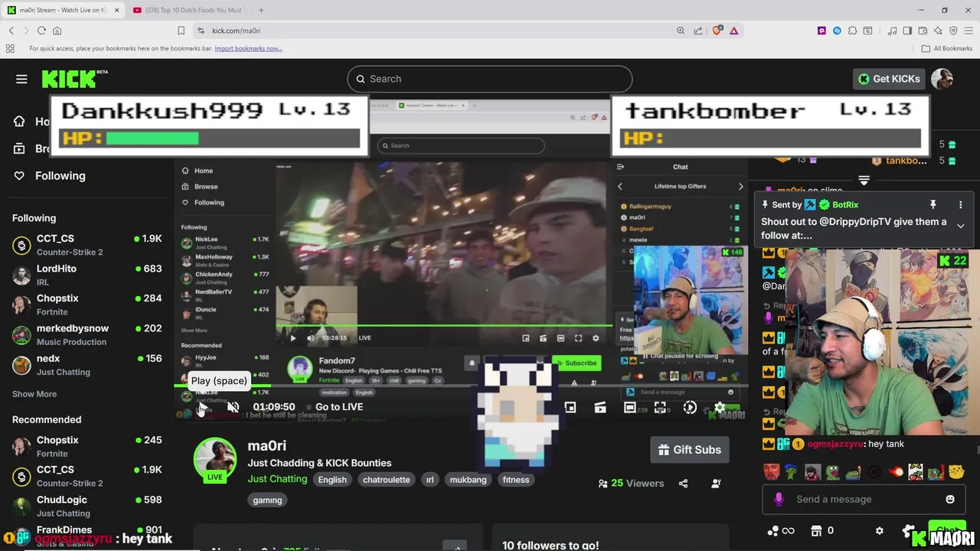This screenshot has width=980, height=551.
Task: Click the Shazam extension icon
Action: (837, 31)
